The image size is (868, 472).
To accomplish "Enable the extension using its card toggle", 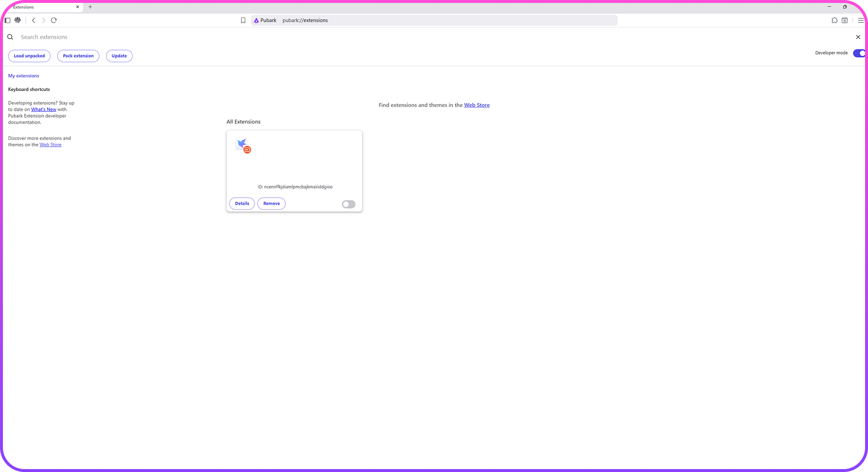I will [348, 205].
